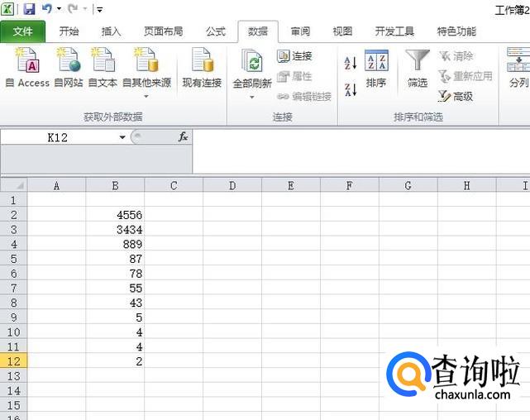Screen dimensions: 530x420
Task: Switch to the 页面布局 tab
Action: point(164,31)
